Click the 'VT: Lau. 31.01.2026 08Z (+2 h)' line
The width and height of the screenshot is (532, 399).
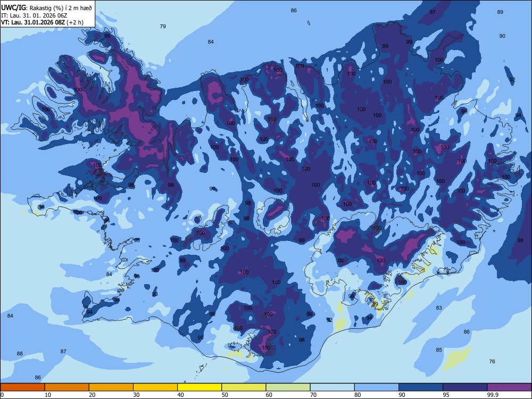(x=42, y=22)
